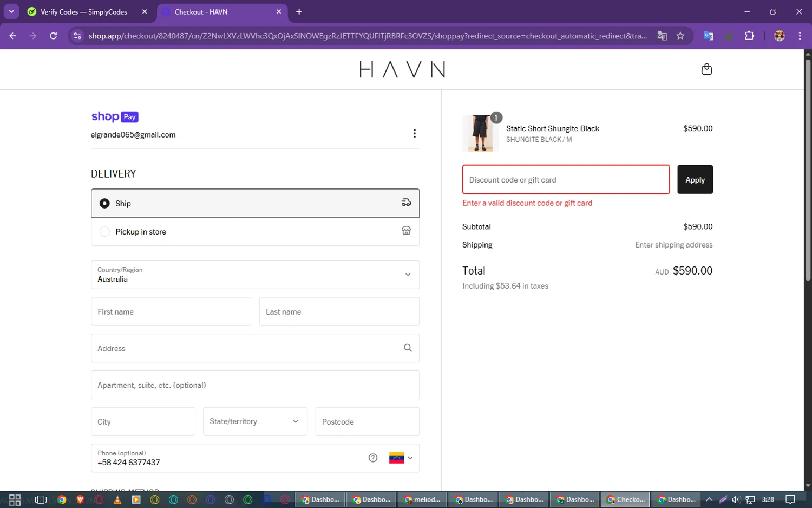
Task: Click the Shop Pay logo
Action: pyautogui.click(x=115, y=116)
